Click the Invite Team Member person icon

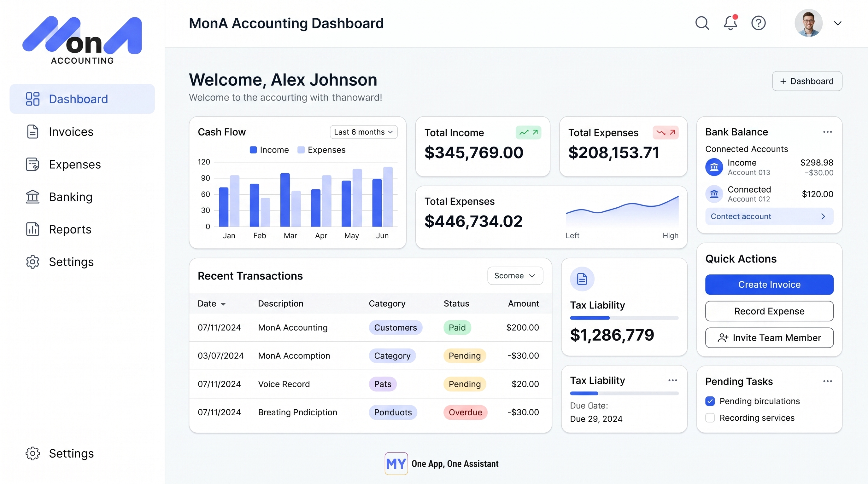tap(723, 338)
